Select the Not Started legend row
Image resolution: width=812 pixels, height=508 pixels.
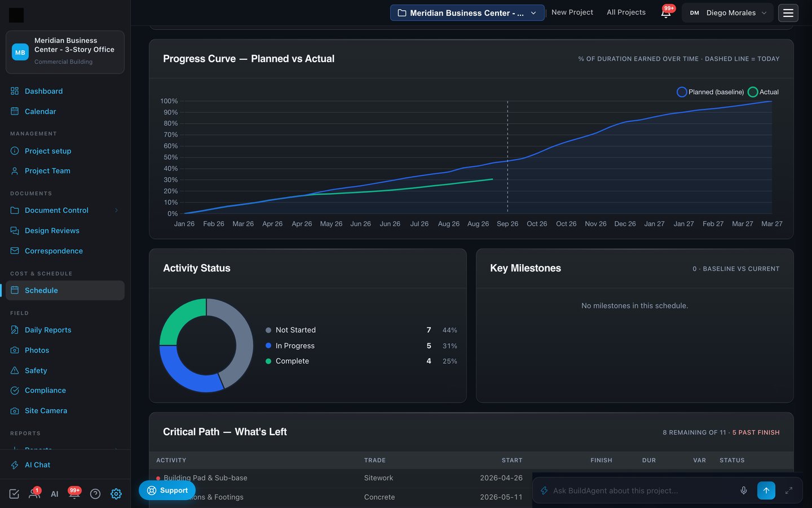(x=361, y=330)
